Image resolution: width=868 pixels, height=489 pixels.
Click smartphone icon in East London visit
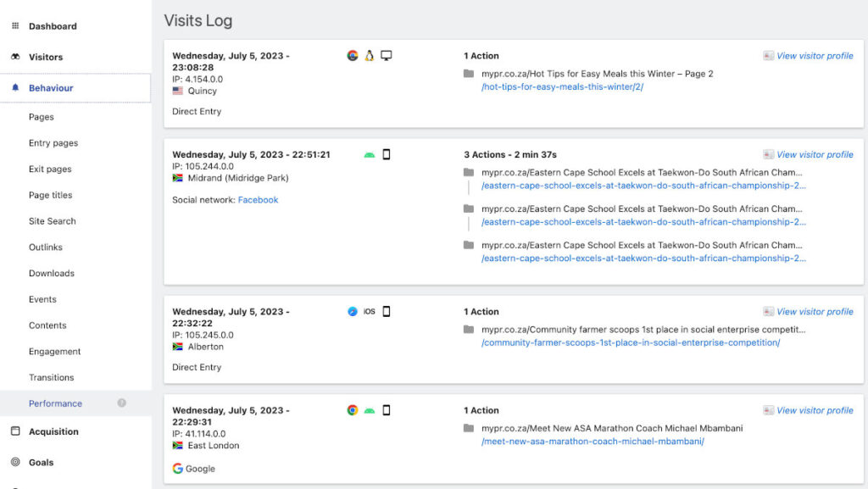coord(387,410)
